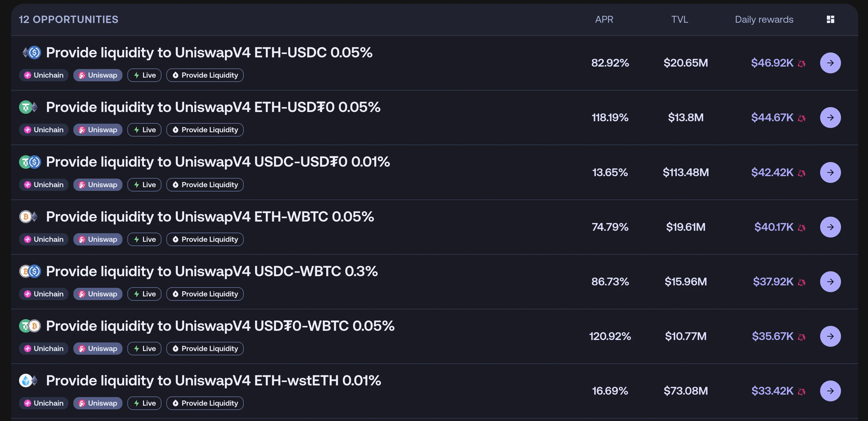
Task: Open the UniswapV4 USDC-WBTC 0.3% title
Action: (211, 272)
